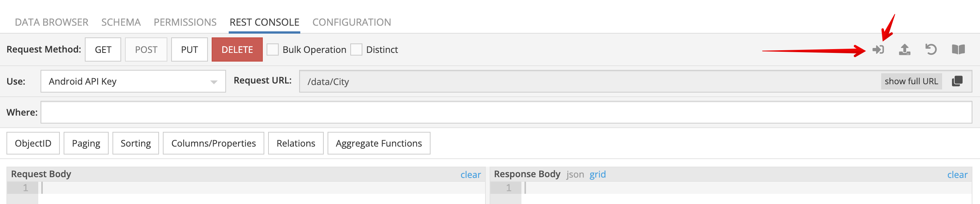The height and width of the screenshot is (204, 980).
Task: Open the Aggregate Functions option
Action: click(x=379, y=144)
